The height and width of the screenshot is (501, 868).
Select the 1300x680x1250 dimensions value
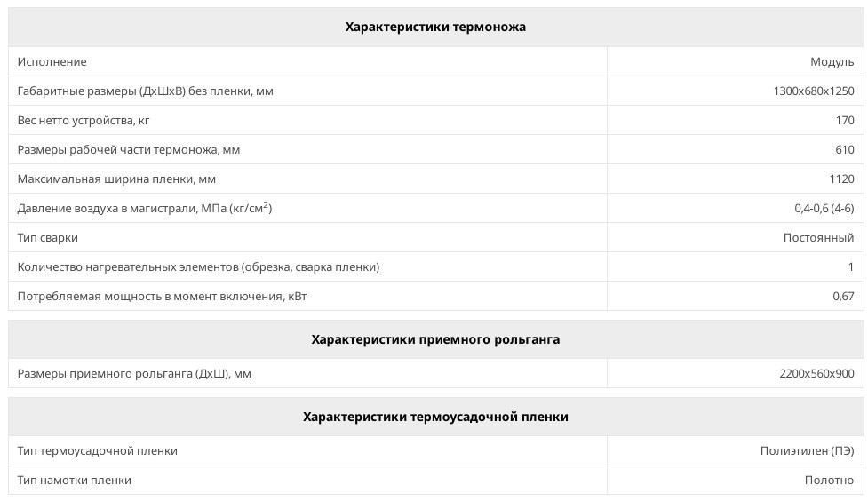(x=814, y=91)
